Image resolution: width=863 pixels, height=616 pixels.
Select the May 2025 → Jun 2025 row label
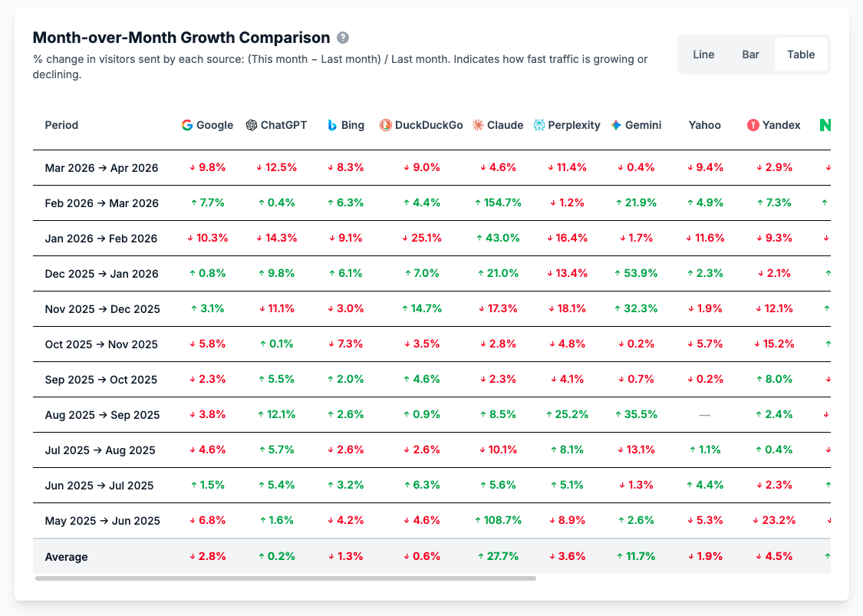pos(102,520)
